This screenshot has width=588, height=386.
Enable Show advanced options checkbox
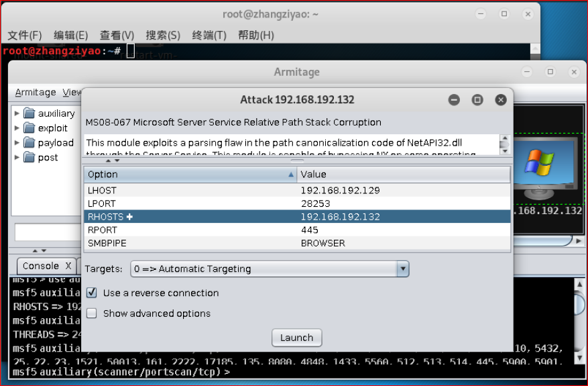tap(91, 313)
